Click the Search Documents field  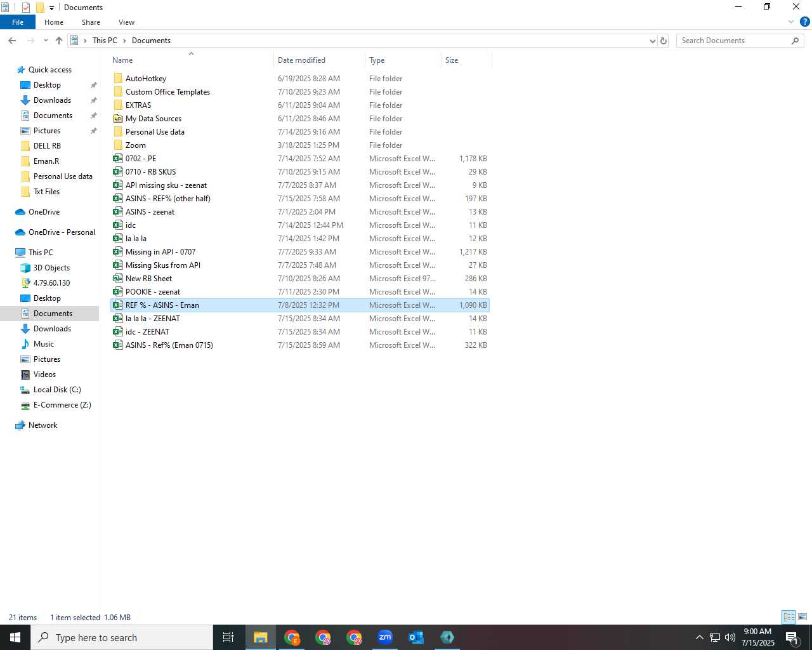tap(740, 41)
